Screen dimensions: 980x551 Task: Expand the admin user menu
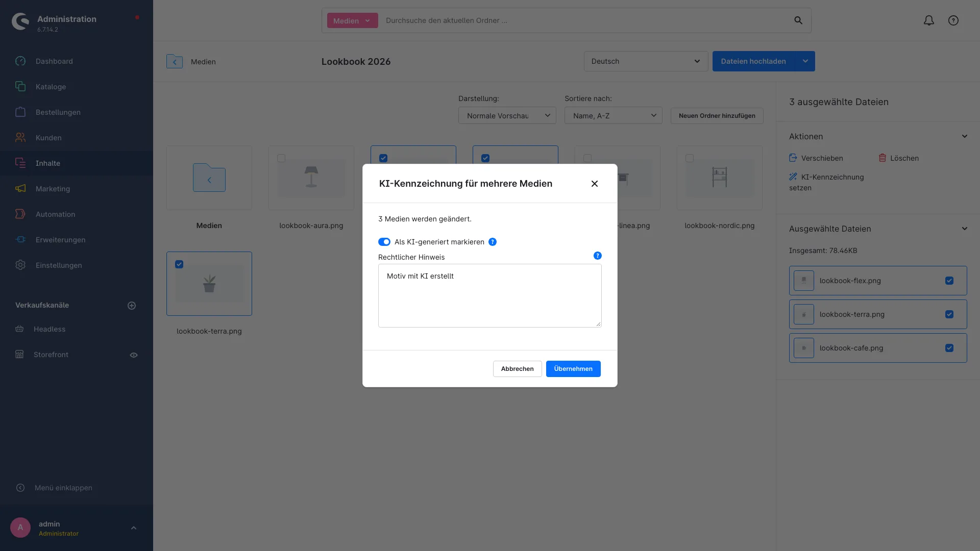pos(134,528)
